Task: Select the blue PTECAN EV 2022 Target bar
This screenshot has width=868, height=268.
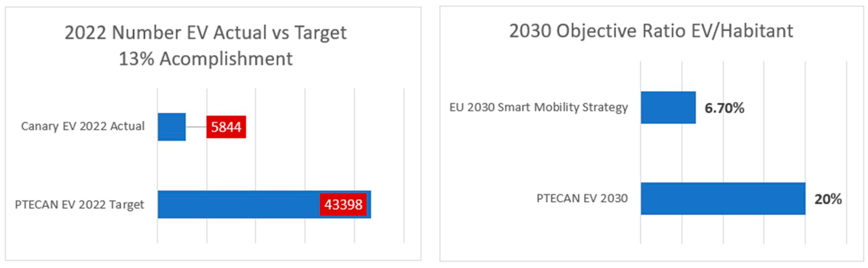Action: click(236, 205)
